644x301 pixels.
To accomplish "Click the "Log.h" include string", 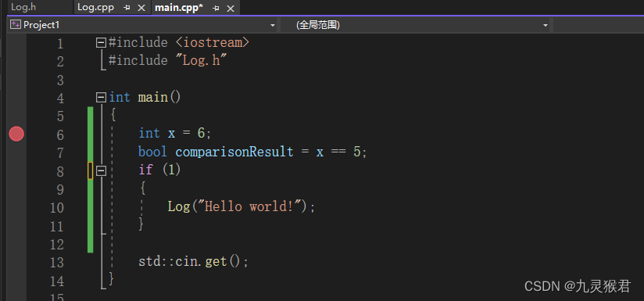I will click(202, 61).
